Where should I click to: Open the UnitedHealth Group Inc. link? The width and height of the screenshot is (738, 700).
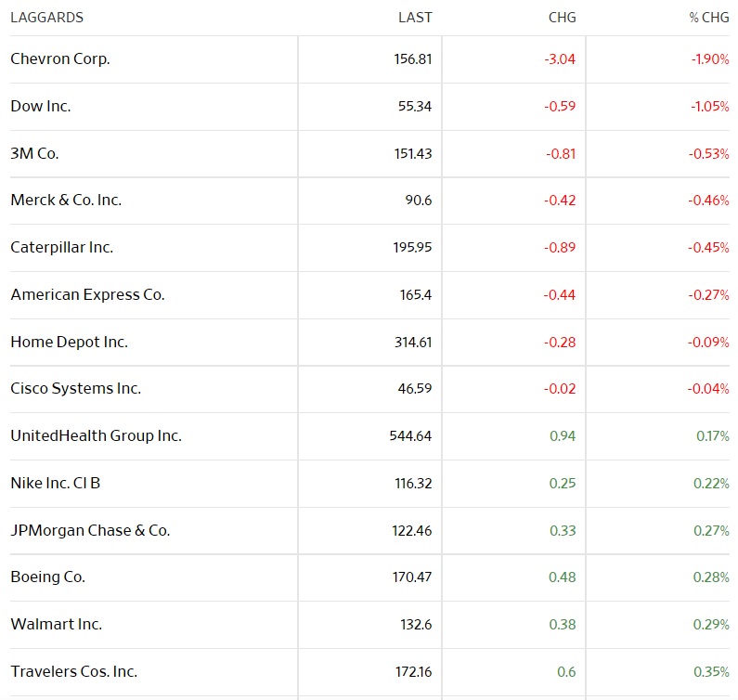click(x=96, y=436)
